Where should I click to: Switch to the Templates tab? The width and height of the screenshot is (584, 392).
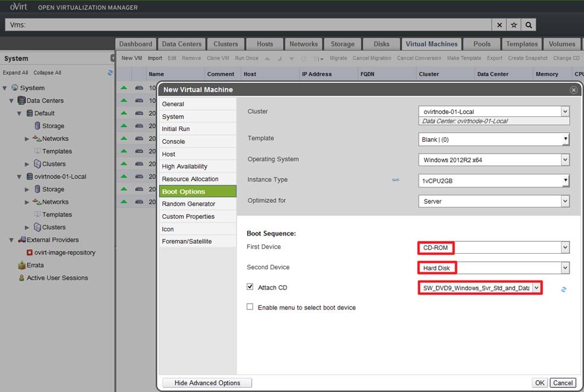(522, 44)
